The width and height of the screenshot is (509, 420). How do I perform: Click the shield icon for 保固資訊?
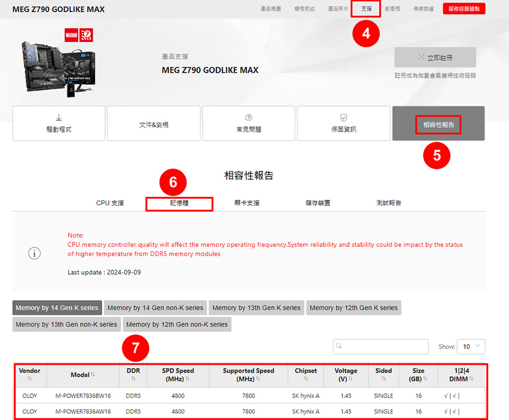coord(344,118)
